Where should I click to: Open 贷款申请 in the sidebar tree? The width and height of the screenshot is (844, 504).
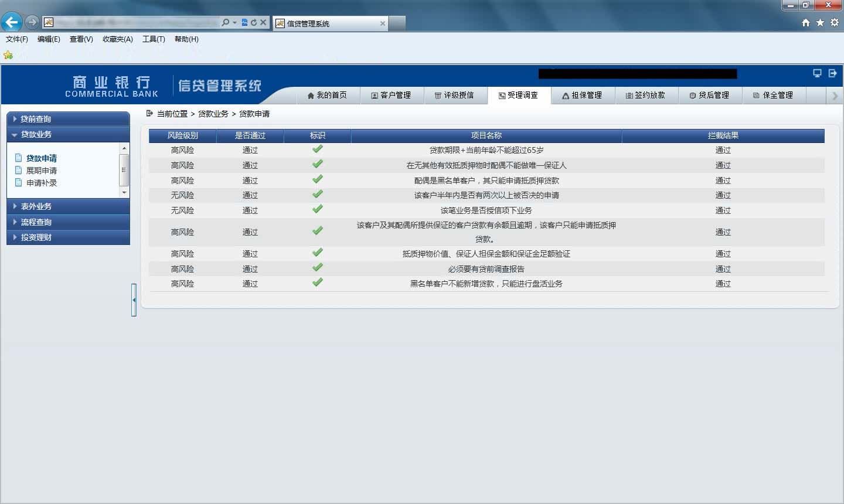click(x=41, y=158)
